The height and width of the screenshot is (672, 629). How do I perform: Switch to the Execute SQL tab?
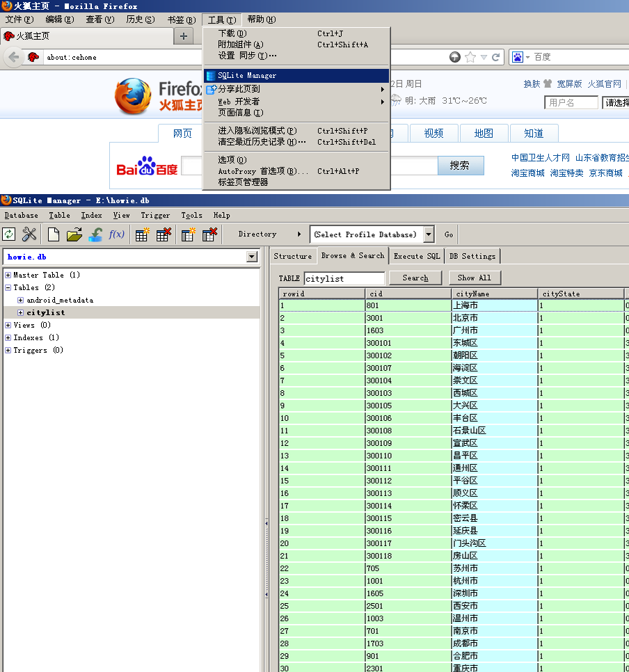(x=416, y=256)
